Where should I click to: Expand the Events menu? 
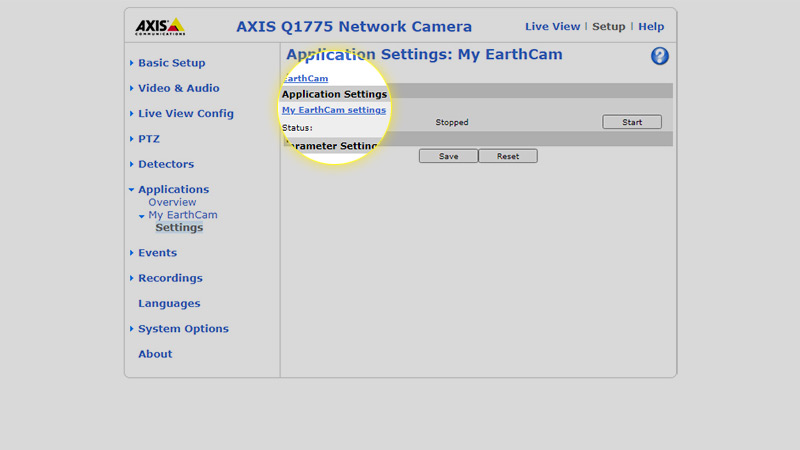point(157,253)
